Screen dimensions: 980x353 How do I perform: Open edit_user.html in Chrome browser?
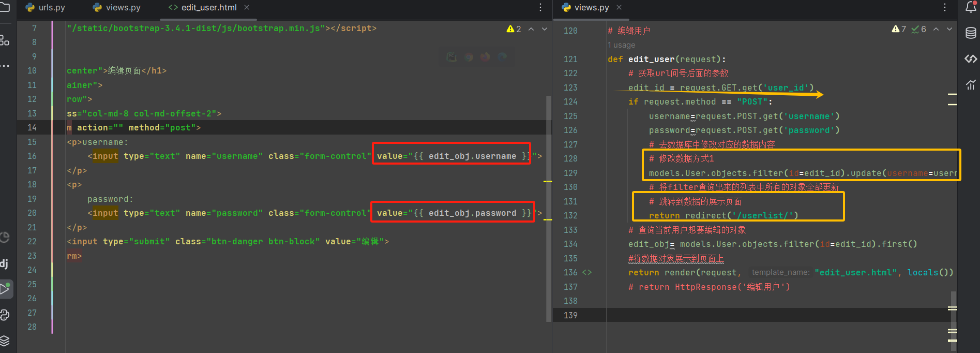[469, 57]
